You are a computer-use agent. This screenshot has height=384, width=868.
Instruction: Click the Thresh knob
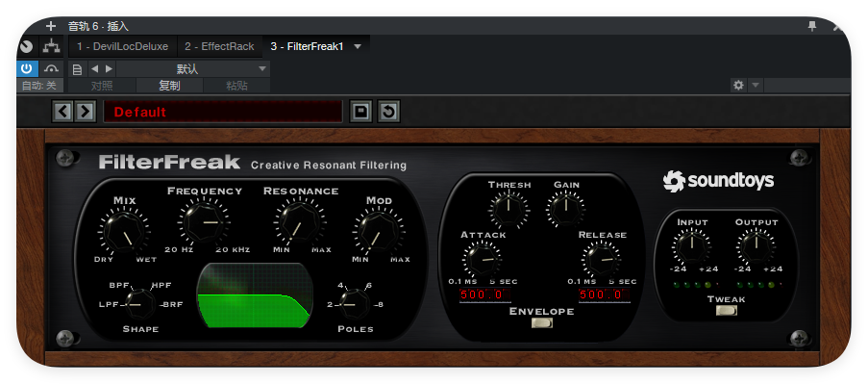tap(508, 209)
